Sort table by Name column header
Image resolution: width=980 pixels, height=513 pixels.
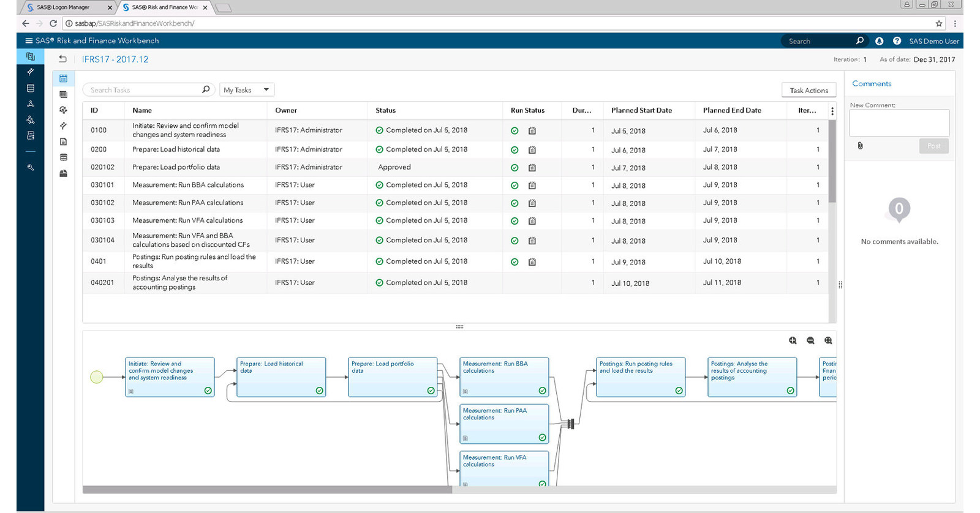142,110
